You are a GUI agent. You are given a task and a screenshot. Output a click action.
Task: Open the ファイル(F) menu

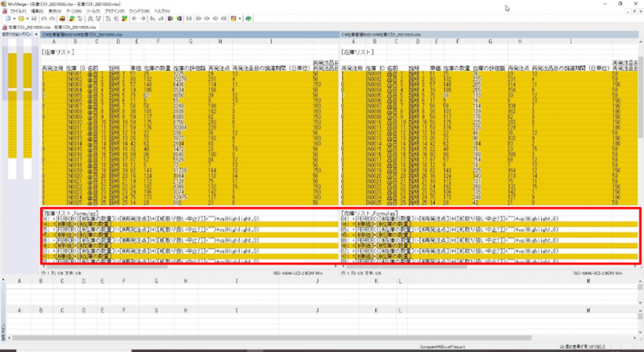point(18,11)
